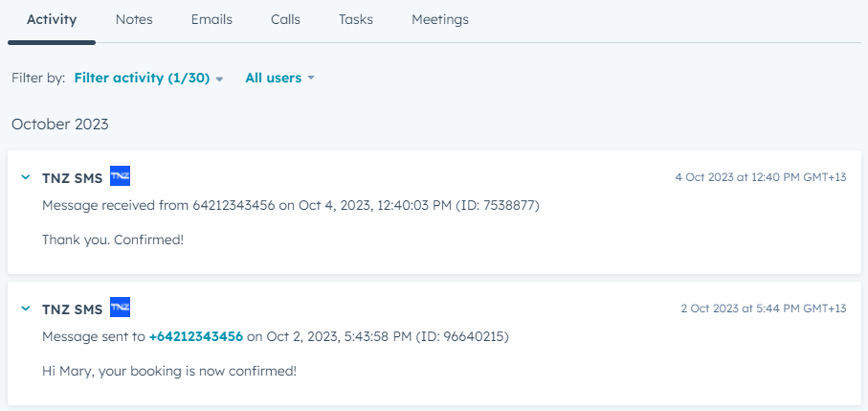Click the "Hi Mary, your booking" message text
Viewport: 868px width, 411px height.
(169, 371)
